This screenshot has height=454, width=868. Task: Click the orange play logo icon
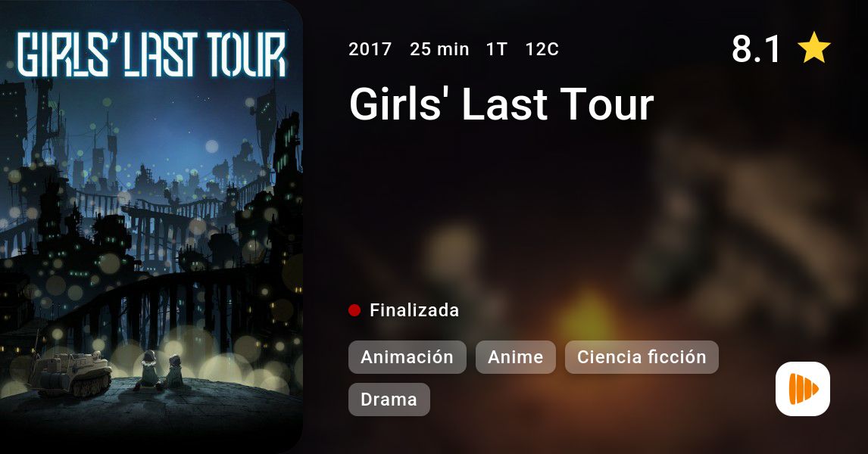[803, 389]
